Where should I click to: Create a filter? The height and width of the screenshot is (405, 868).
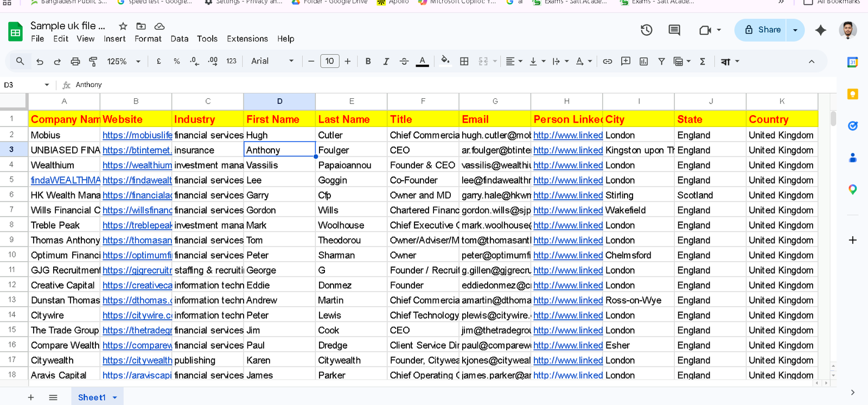coord(661,61)
